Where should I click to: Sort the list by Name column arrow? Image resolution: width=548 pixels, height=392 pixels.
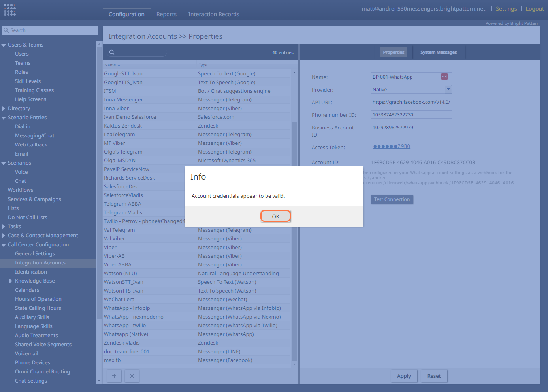pyautogui.click(x=119, y=65)
